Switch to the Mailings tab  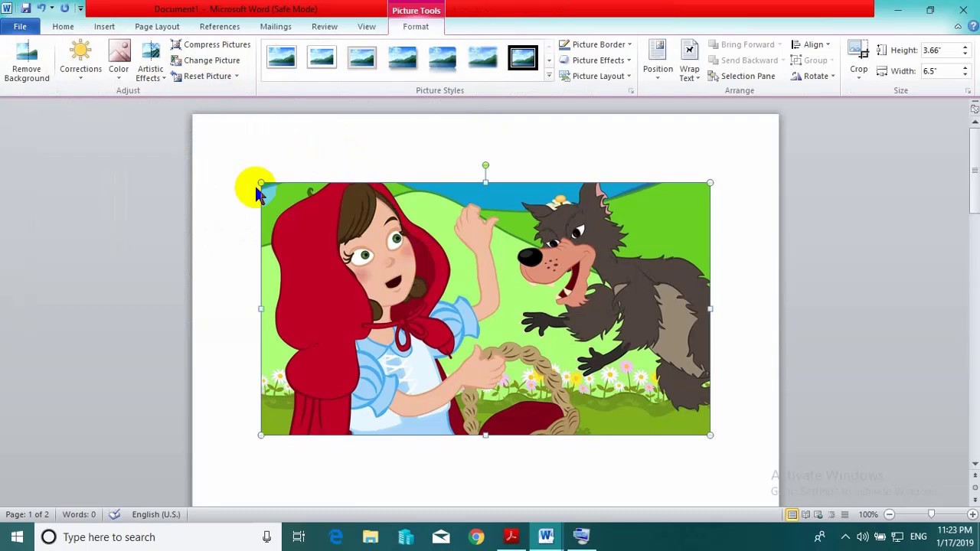[x=276, y=27]
